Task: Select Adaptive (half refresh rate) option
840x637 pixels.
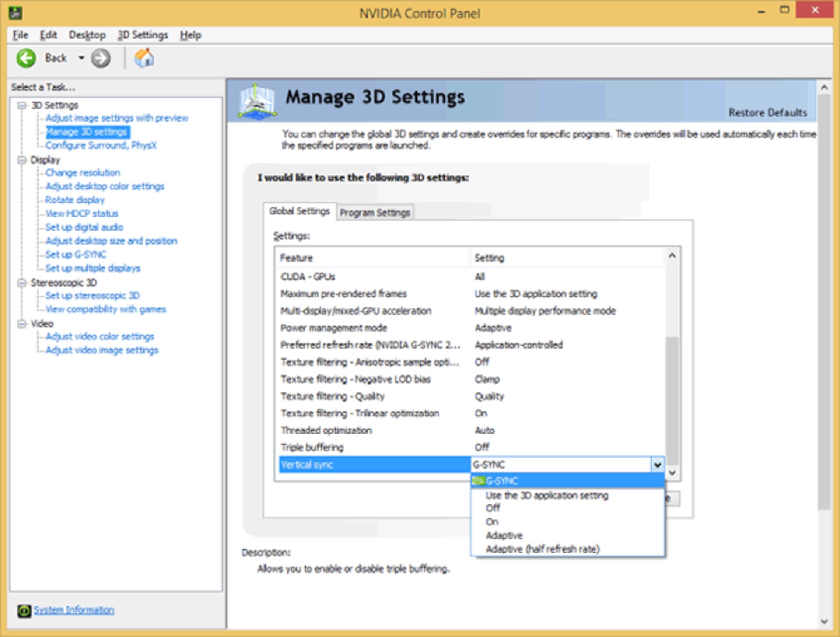Action: tap(542, 549)
